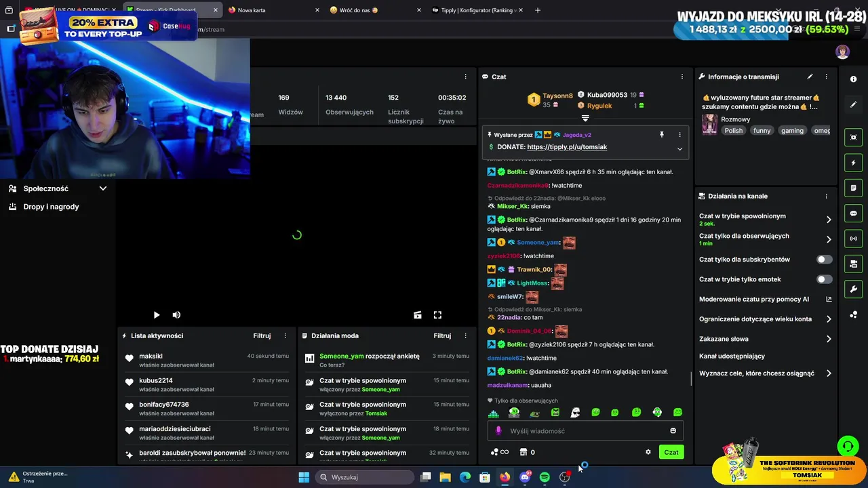This screenshot has width=868, height=488.
Task: Play the stream preview
Action: [x=157, y=314]
